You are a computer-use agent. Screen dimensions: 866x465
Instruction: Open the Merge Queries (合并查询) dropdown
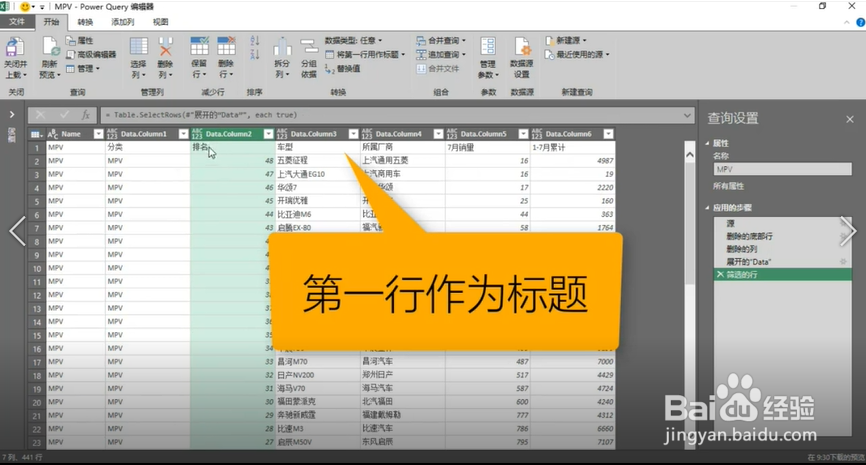tap(441, 40)
